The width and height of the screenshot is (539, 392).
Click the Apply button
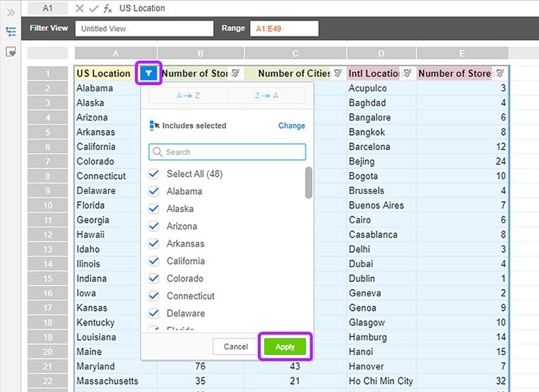(x=285, y=347)
